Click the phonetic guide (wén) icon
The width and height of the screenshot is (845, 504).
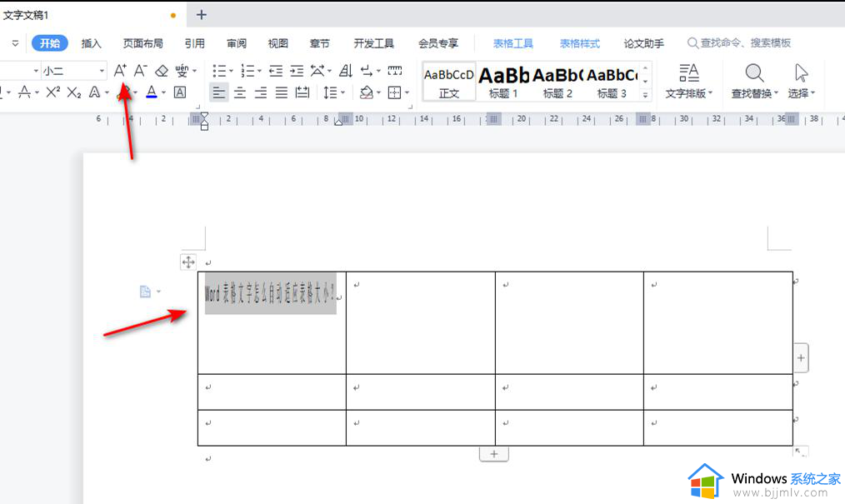182,71
